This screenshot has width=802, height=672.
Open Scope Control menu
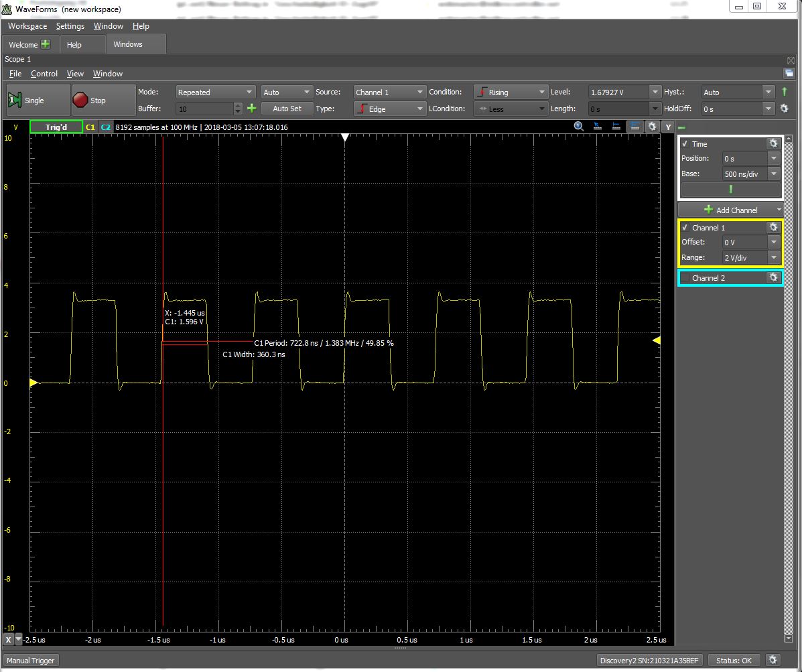click(x=44, y=74)
